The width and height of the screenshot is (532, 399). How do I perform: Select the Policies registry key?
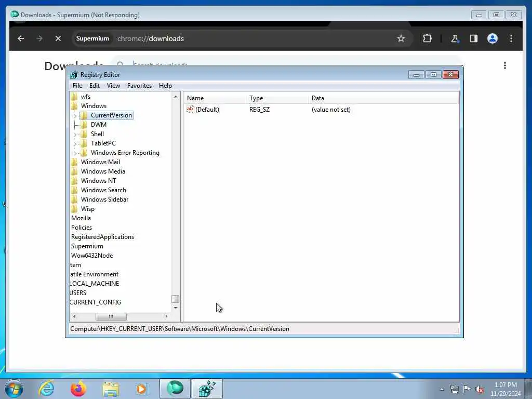[82, 228]
